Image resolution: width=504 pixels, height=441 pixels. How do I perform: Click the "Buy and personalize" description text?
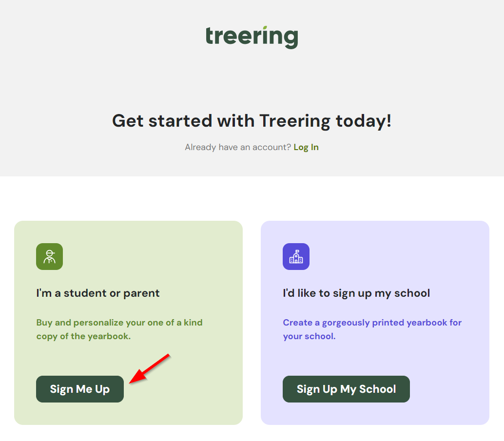point(119,323)
